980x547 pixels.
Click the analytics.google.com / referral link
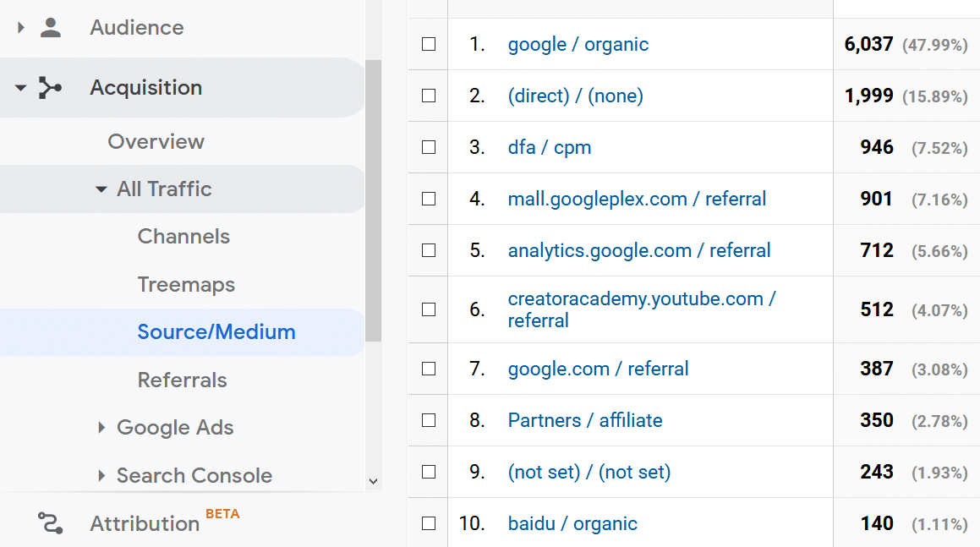(x=638, y=250)
